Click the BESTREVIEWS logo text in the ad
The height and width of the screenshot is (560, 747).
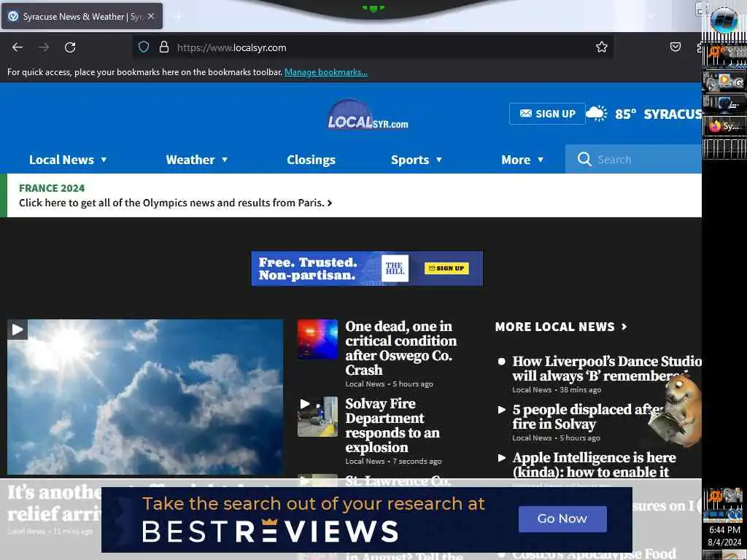(x=270, y=532)
